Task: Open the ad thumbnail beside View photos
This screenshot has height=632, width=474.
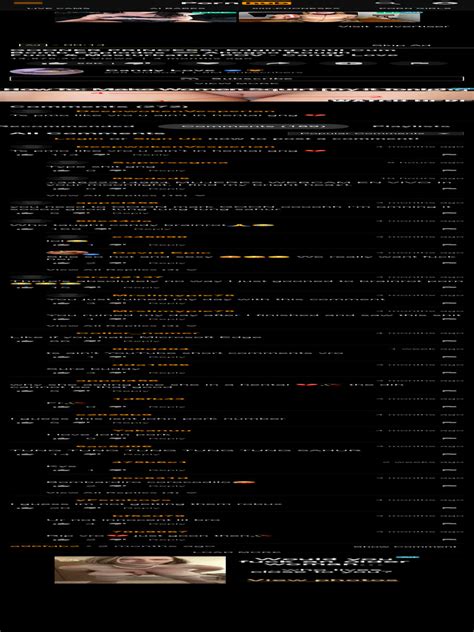Action: (140, 570)
